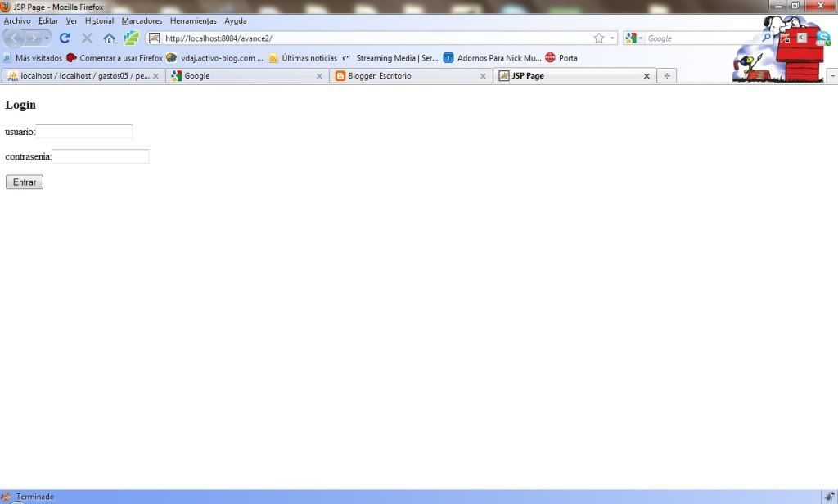This screenshot has height=504, width=838.
Task: Close the Google tab
Action: click(319, 76)
